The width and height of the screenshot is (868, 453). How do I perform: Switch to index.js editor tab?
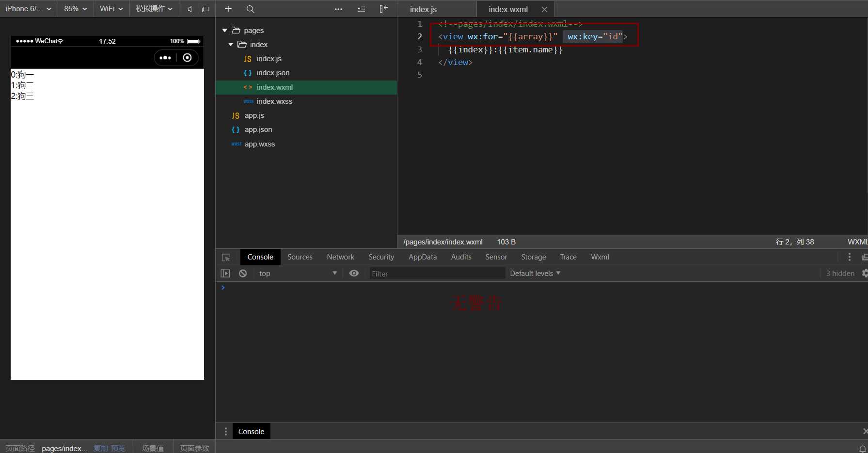(423, 9)
